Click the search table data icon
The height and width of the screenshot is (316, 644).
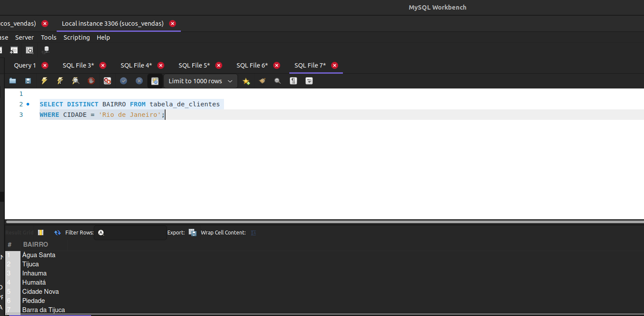coord(30,50)
